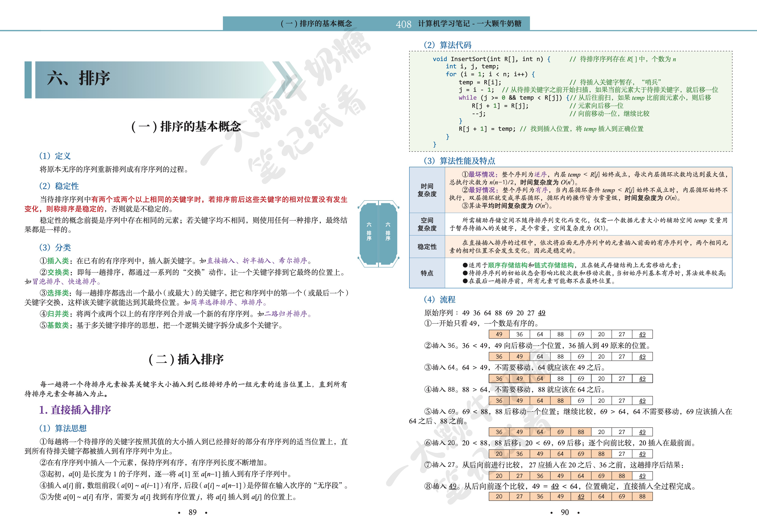The image size is (757, 532).
Task: Click the line starting "③起初，a[0] 是长度为 1"
Action: click(166, 474)
